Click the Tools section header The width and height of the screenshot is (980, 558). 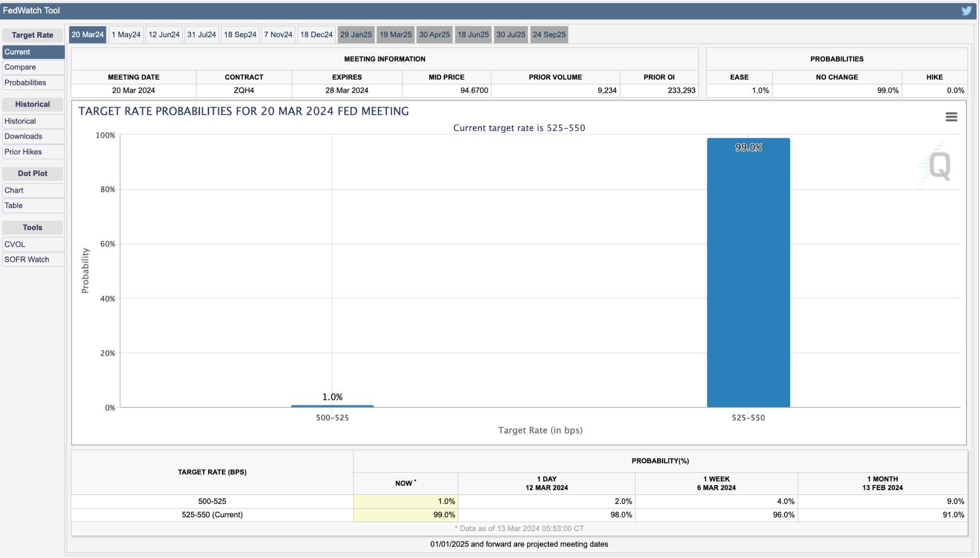tap(33, 228)
